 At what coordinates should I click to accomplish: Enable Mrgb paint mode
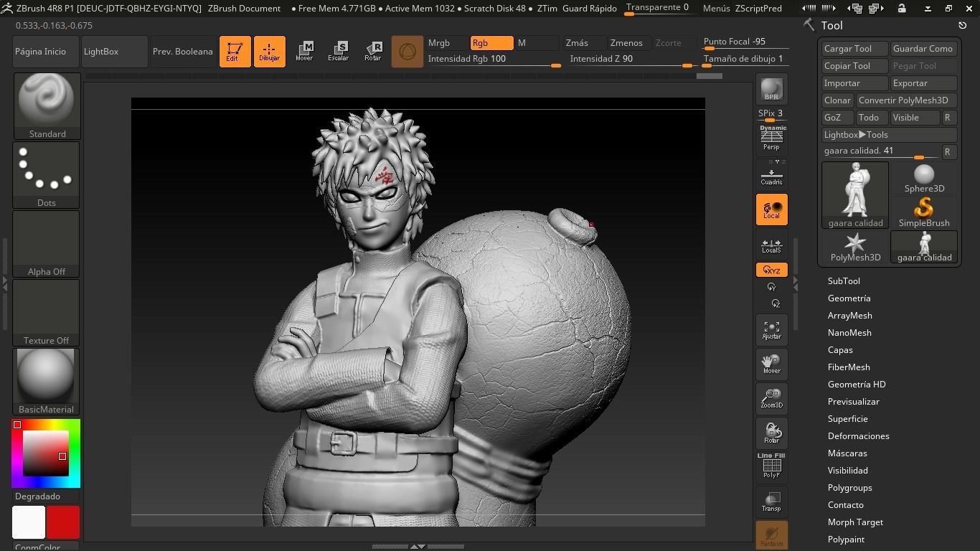[x=446, y=43]
